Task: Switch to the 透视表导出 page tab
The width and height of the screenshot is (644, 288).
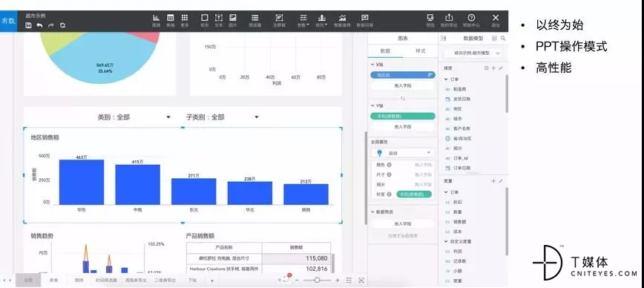Action: [136, 280]
